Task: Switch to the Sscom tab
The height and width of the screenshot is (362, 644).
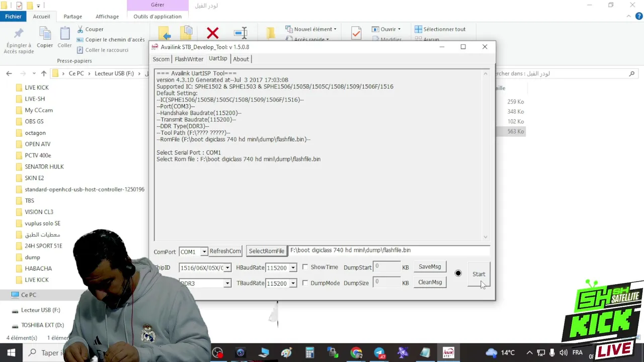Action: click(161, 59)
